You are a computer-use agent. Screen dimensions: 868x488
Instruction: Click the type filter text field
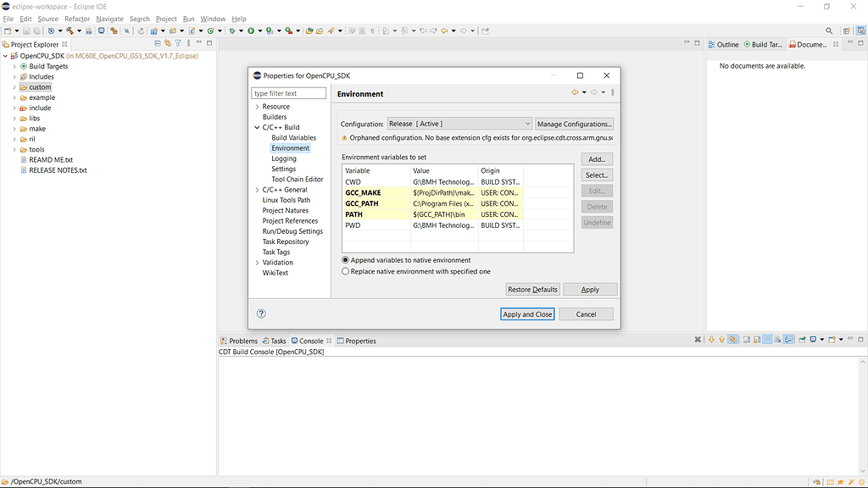click(x=288, y=92)
